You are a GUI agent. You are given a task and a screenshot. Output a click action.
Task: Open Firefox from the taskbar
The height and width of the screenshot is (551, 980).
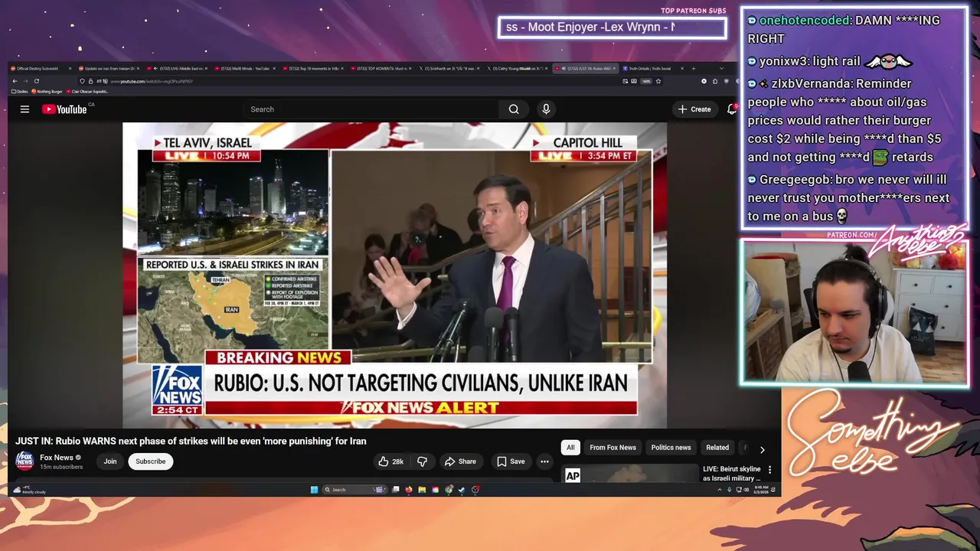409,490
